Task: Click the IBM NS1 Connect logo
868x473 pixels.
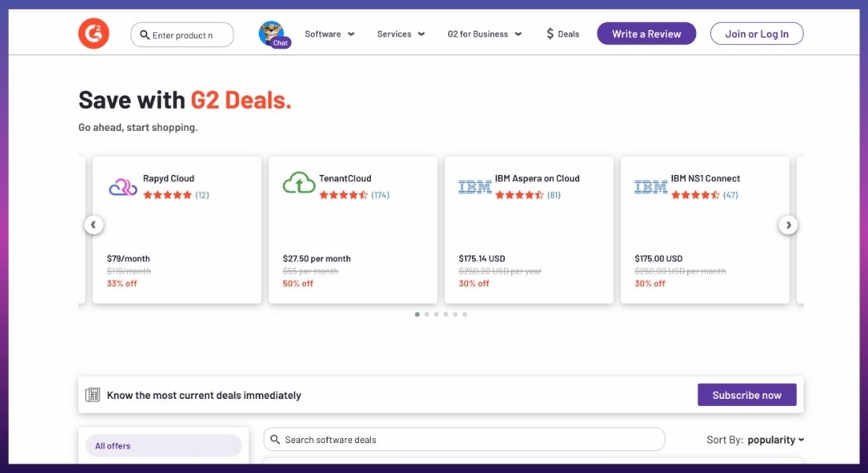Action: 651,187
